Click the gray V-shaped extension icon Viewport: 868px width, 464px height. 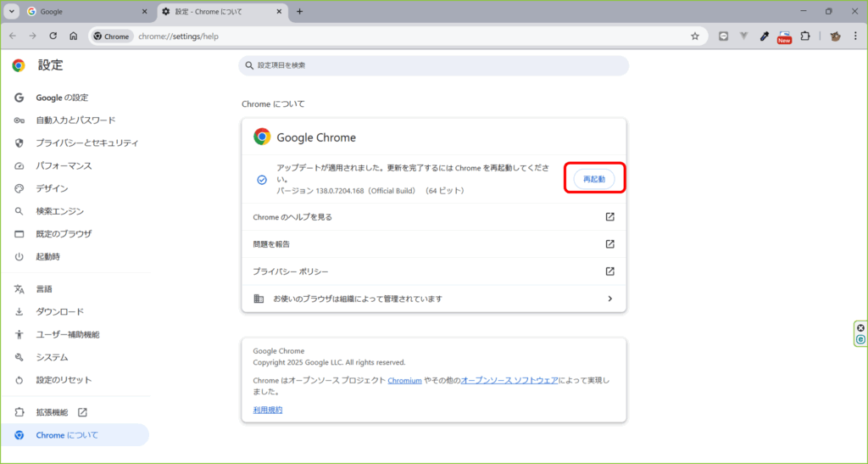pyautogui.click(x=743, y=36)
